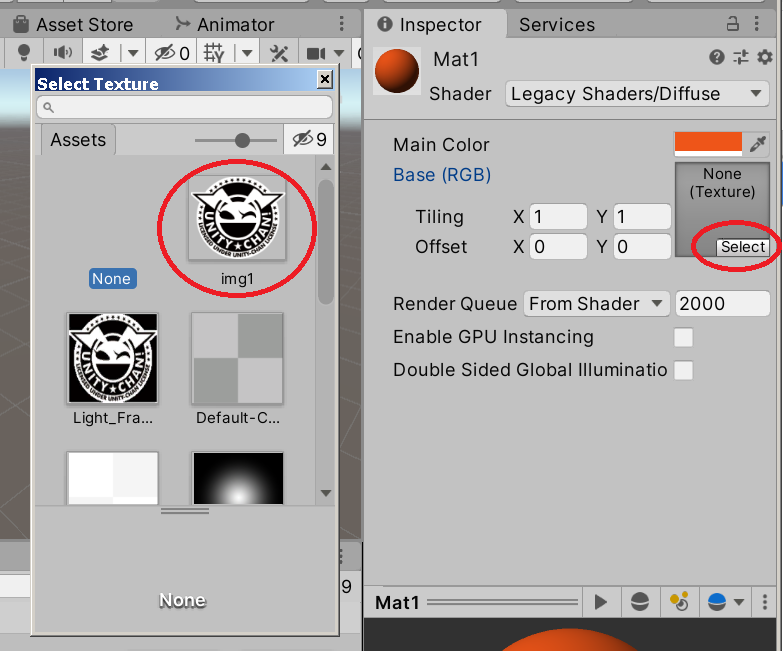The height and width of the screenshot is (651, 783).
Task: Click the Offset Y field
Action: pyautogui.click(x=642, y=247)
